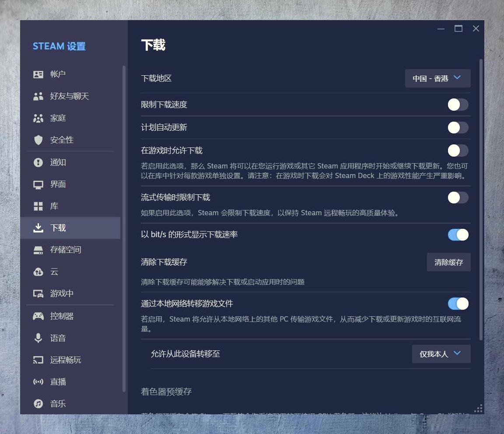Click the 好友与聊天 people icon
The image size is (504, 434).
click(x=38, y=96)
